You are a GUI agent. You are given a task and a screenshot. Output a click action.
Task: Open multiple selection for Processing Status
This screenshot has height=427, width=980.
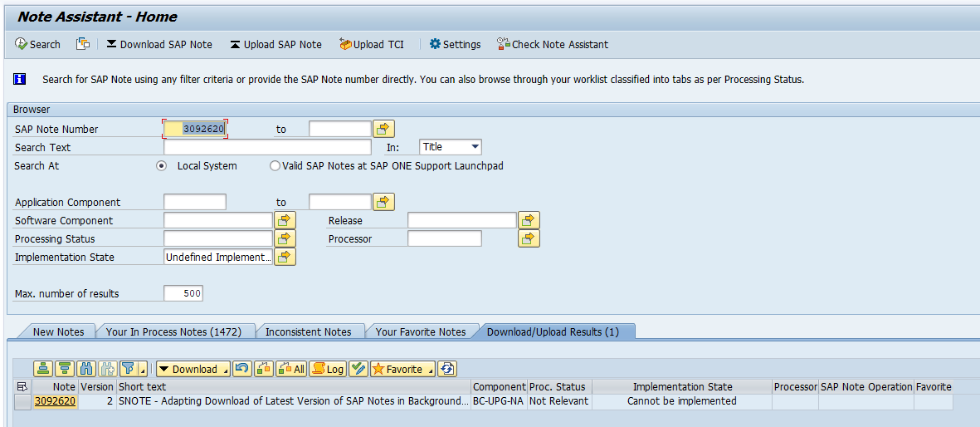tap(285, 238)
